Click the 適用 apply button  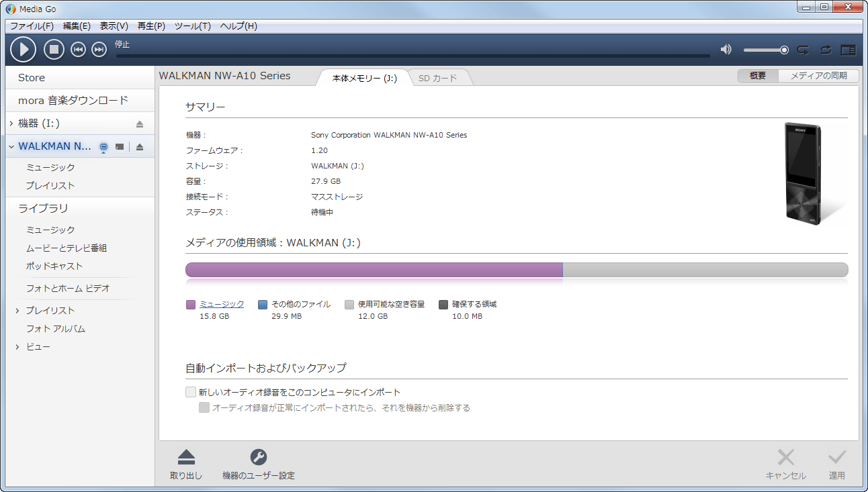click(836, 464)
